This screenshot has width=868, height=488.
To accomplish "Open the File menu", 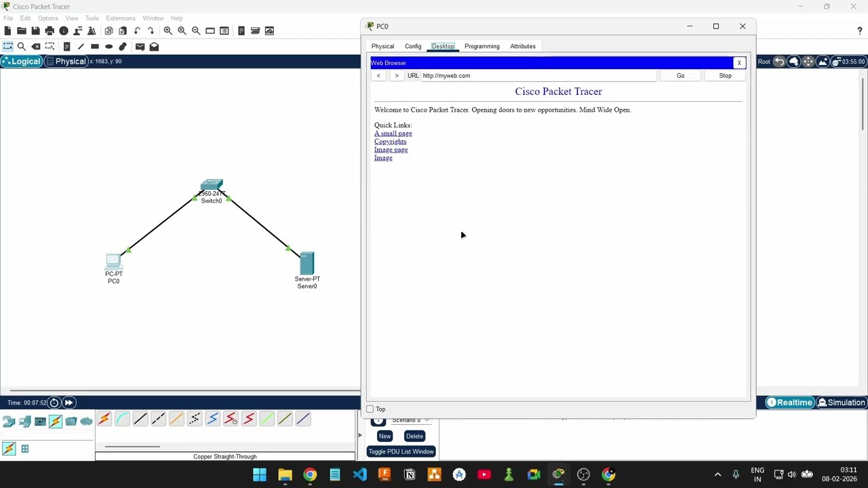I will click(8, 18).
